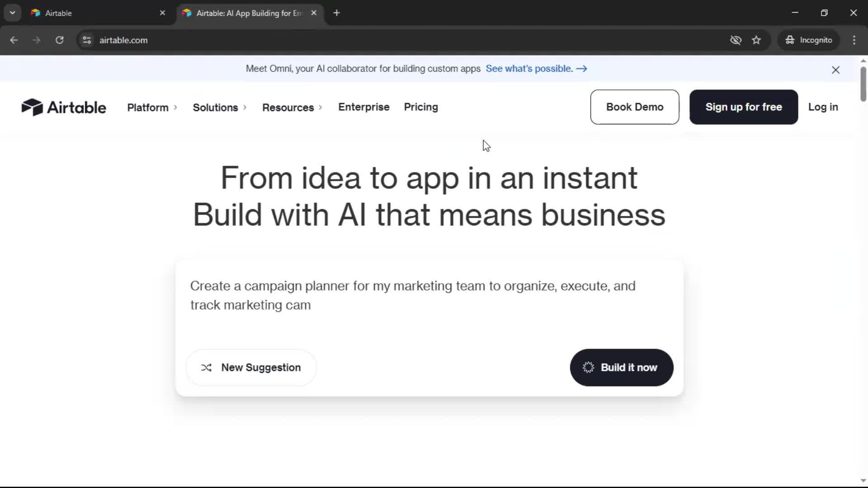Click the scrollbar down arrow
Viewport: 868px width, 488px height.
[x=863, y=481]
